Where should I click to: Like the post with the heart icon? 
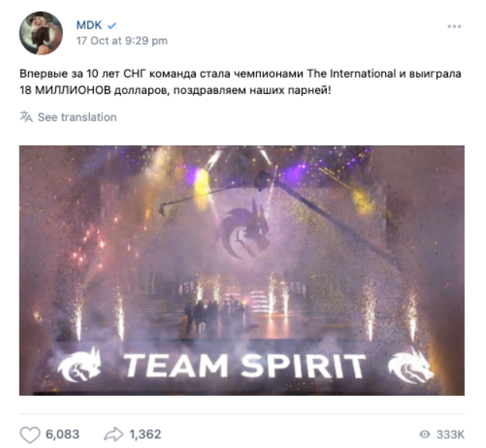(30, 434)
